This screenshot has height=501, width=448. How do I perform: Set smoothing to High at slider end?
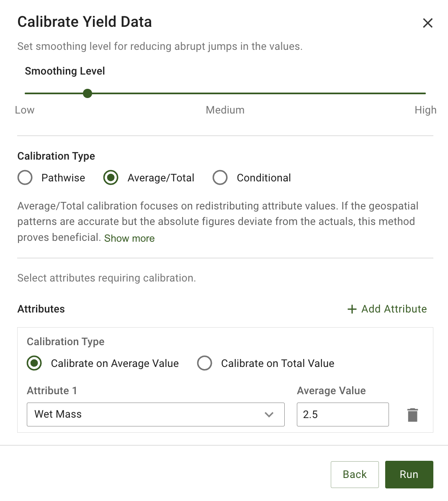click(425, 93)
